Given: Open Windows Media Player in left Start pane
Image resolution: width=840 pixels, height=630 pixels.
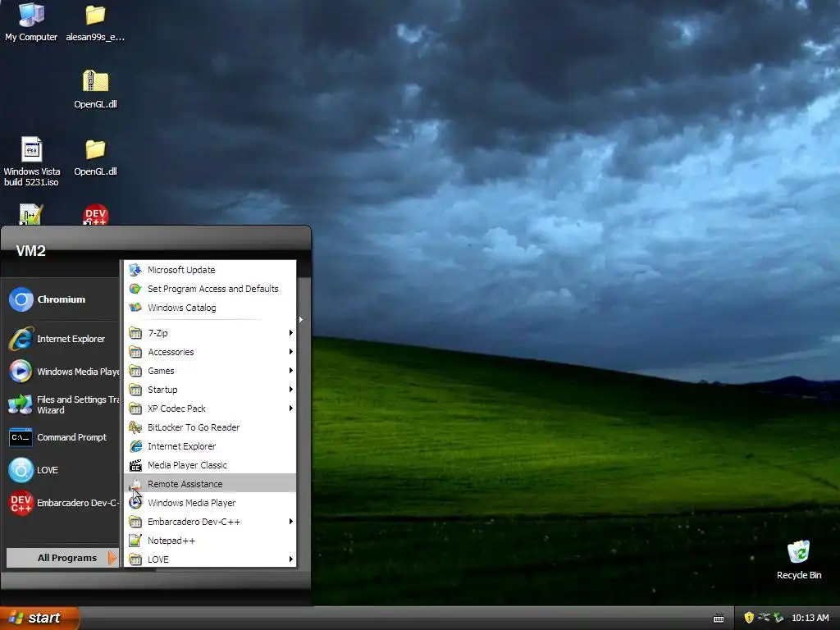Looking at the screenshot, I should pos(62,372).
